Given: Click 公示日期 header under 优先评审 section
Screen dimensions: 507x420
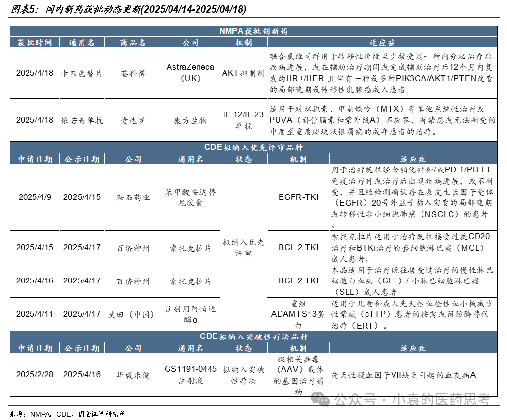Looking at the screenshot, I should pos(82,159).
